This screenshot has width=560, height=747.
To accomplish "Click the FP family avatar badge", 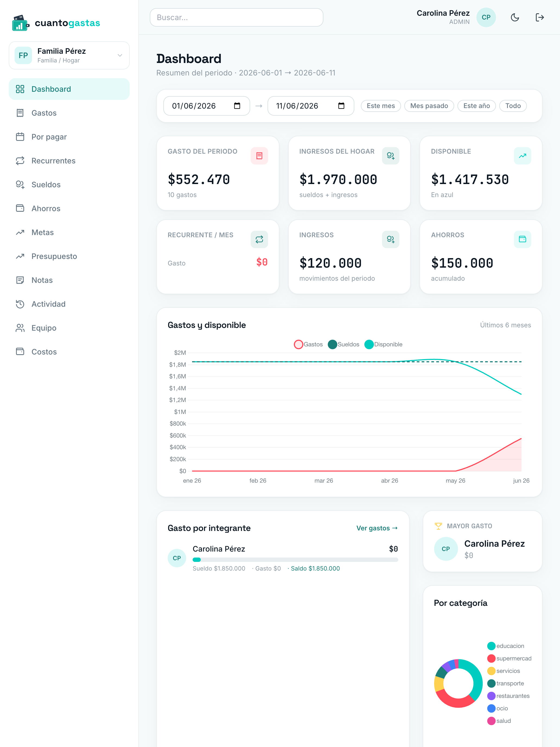I will click(x=23, y=55).
